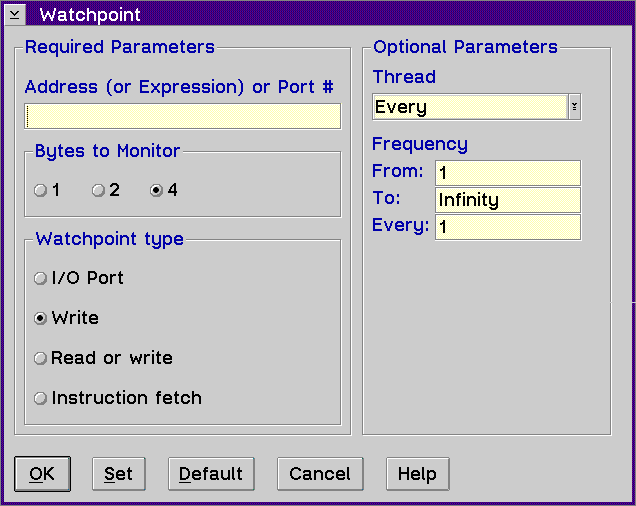Choose Write watchpoint type
Viewport: 636px width, 506px height.
(x=66, y=318)
